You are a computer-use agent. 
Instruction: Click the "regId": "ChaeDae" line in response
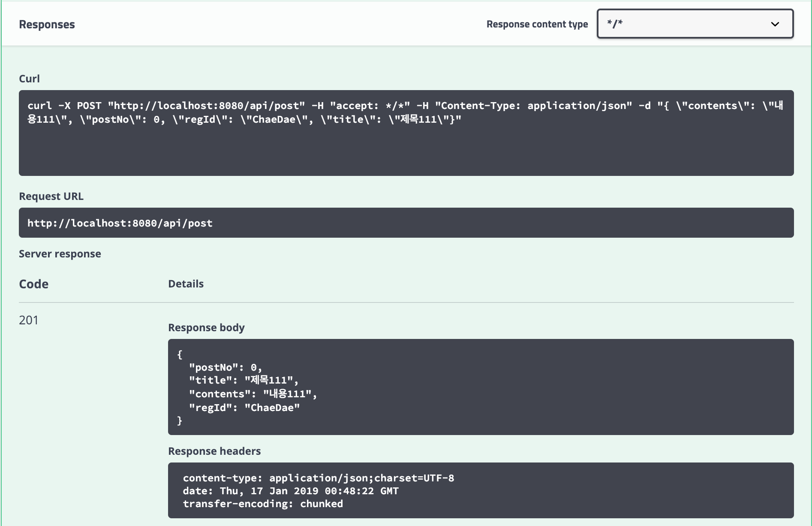tap(244, 408)
